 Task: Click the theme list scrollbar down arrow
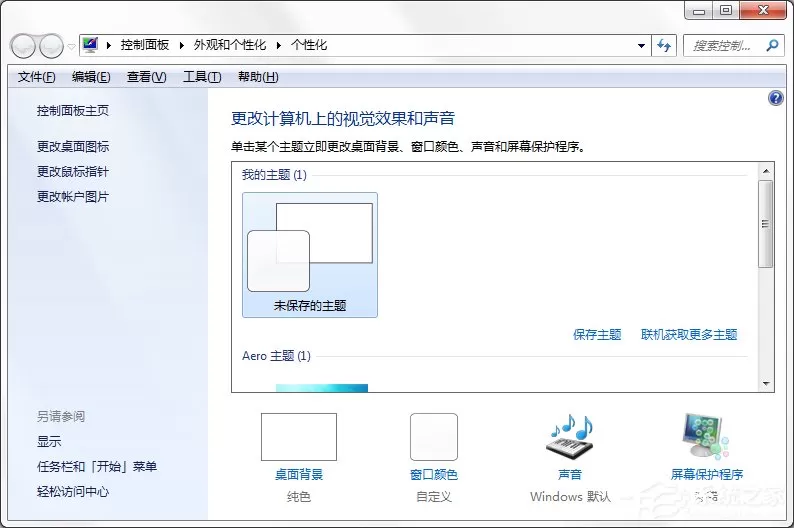coord(766,384)
